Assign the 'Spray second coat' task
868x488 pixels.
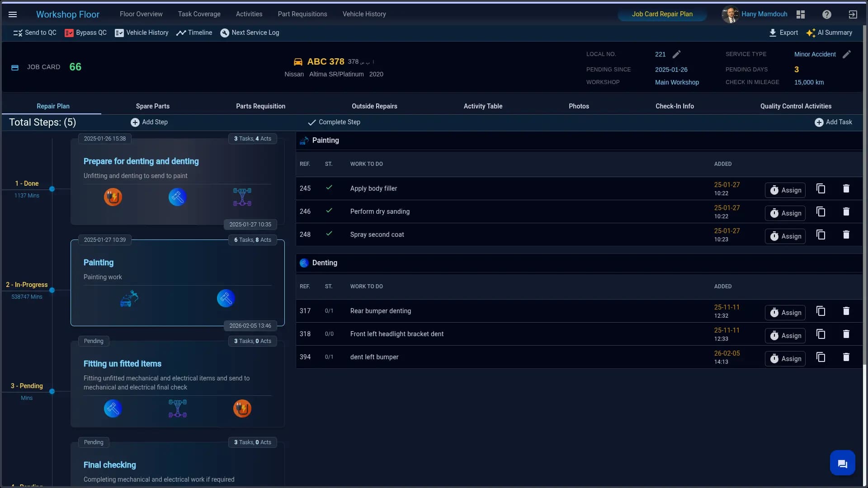785,236
